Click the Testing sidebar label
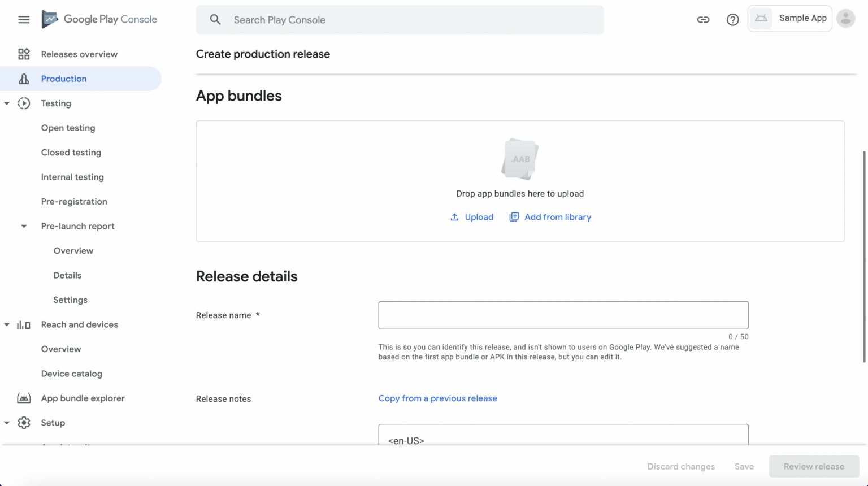The image size is (868, 486). [x=56, y=103]
